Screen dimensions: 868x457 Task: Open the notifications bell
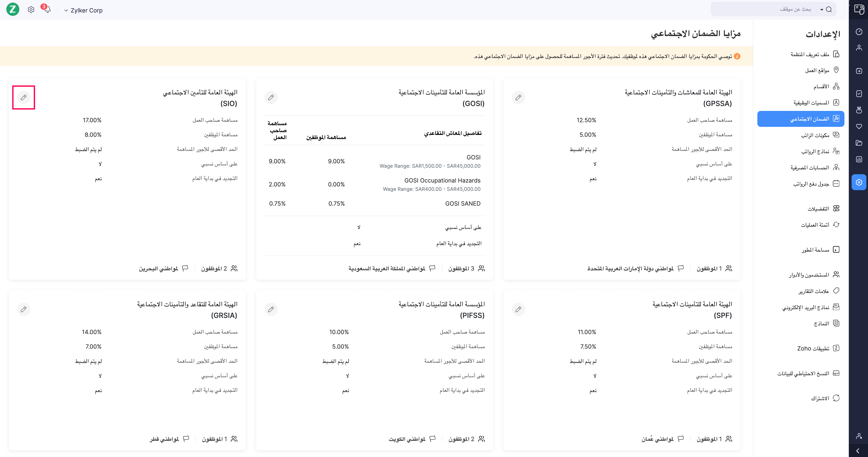click(x=47, y=9)
